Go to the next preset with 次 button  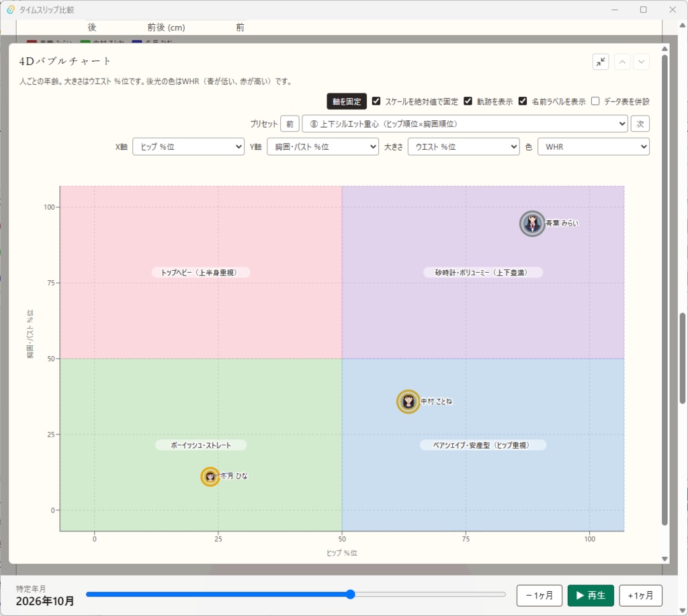[x=640, y=124]
